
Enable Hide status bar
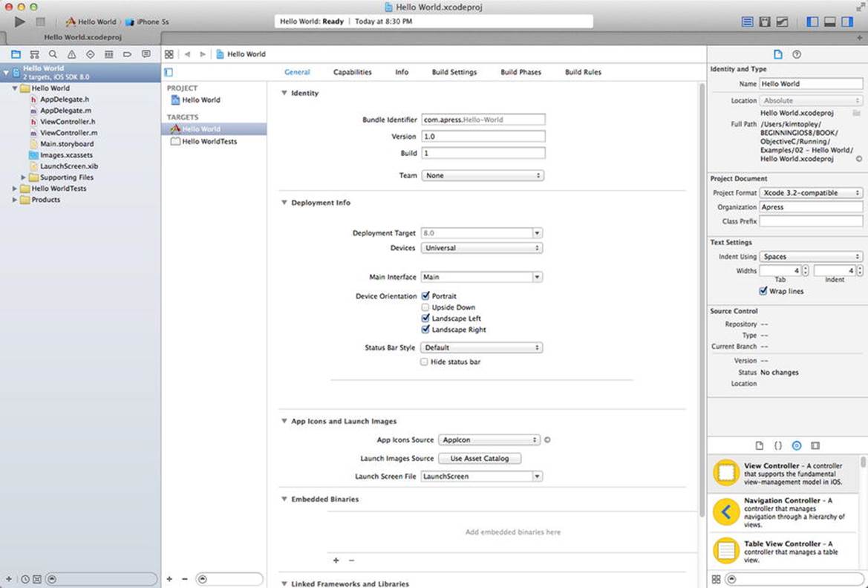pyautogui.click(x=424, y=362)
